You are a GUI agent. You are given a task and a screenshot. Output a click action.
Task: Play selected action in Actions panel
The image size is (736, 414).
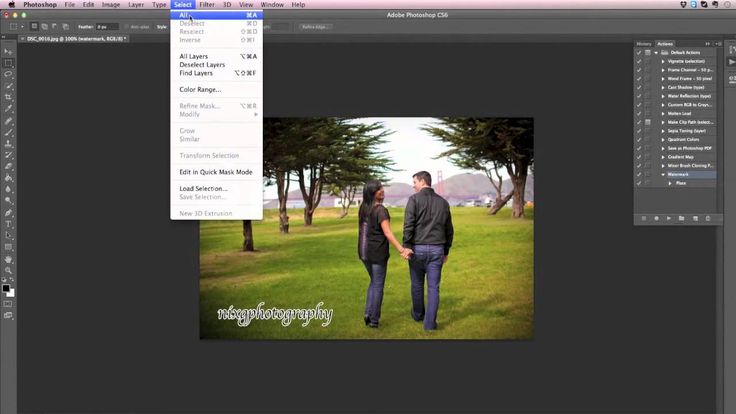pyautogui.click(x=669, y=219)
